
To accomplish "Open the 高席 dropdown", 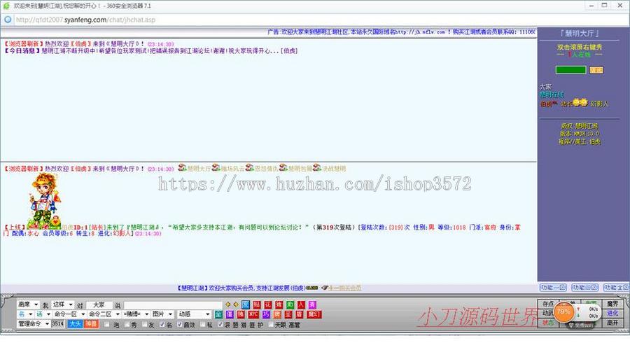I will pos(28,304).
